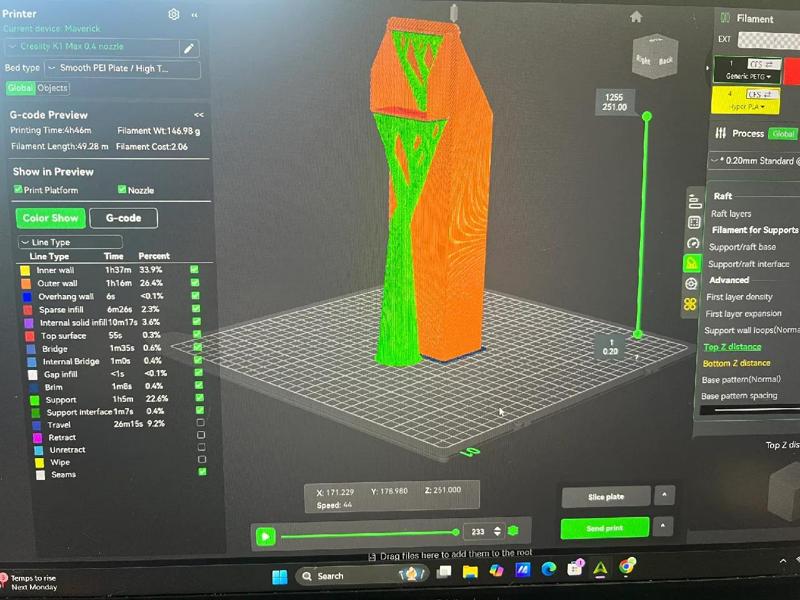Enable the Wipe visibility checkbox
Screen dimensions: 800x600
tap(202, 459)
